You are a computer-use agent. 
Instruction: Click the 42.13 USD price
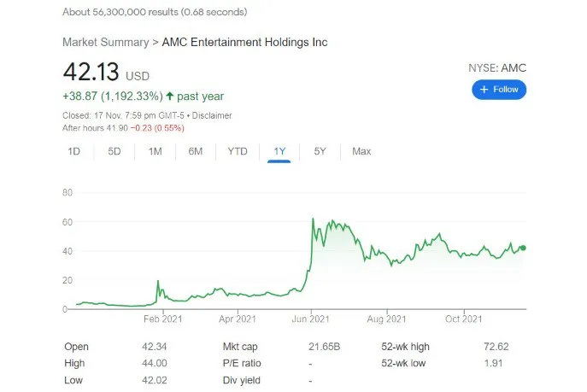(x=106, y=72)
